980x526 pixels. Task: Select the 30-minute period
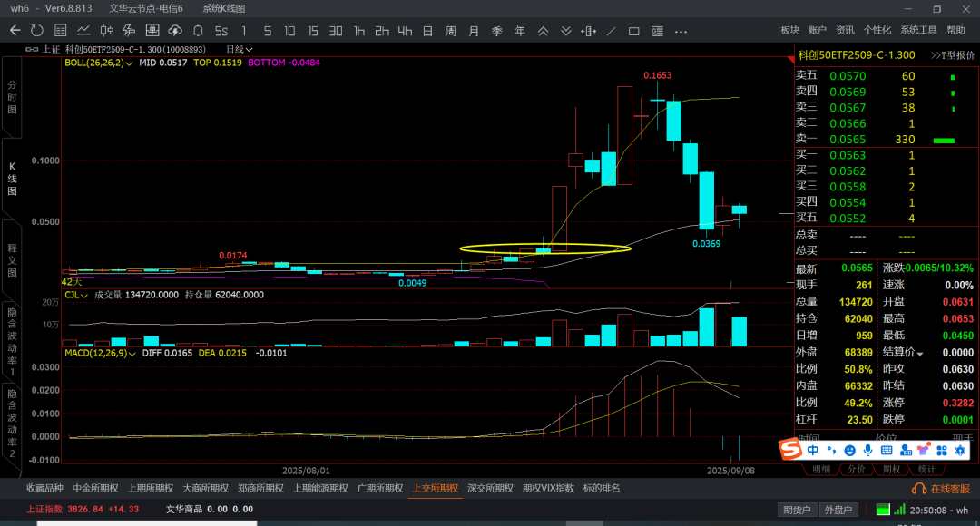337,31
